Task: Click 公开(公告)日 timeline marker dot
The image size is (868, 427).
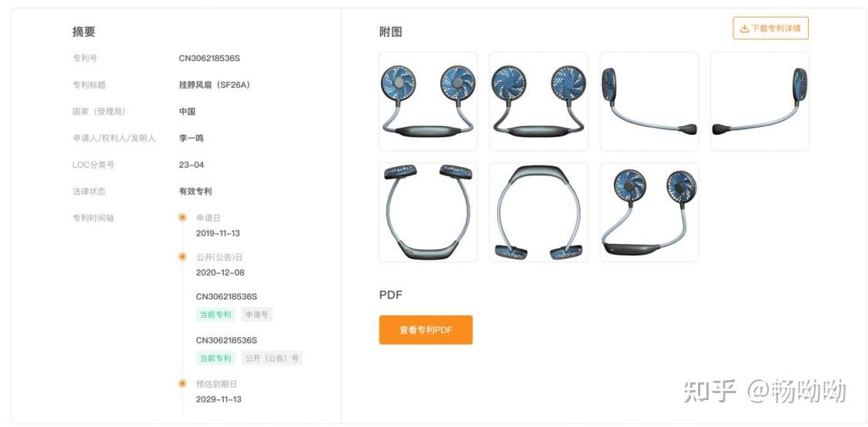Action: click(x=182, y=257)
